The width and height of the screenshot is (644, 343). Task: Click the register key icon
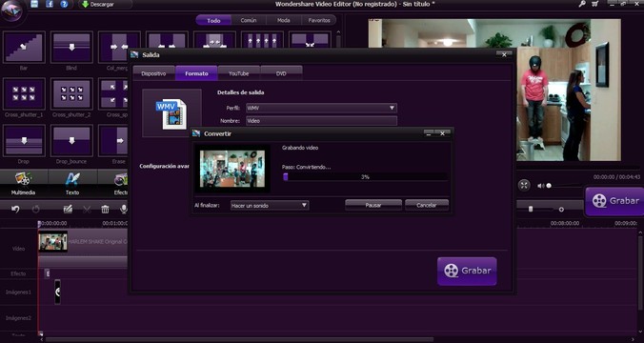pos(581,4)
